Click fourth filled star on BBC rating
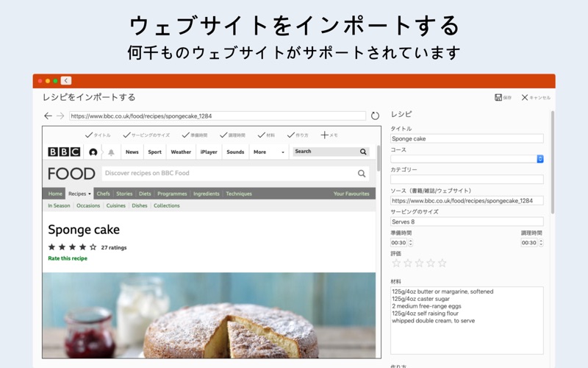Viewport: 588px width, 368px height. click(82, 247)
